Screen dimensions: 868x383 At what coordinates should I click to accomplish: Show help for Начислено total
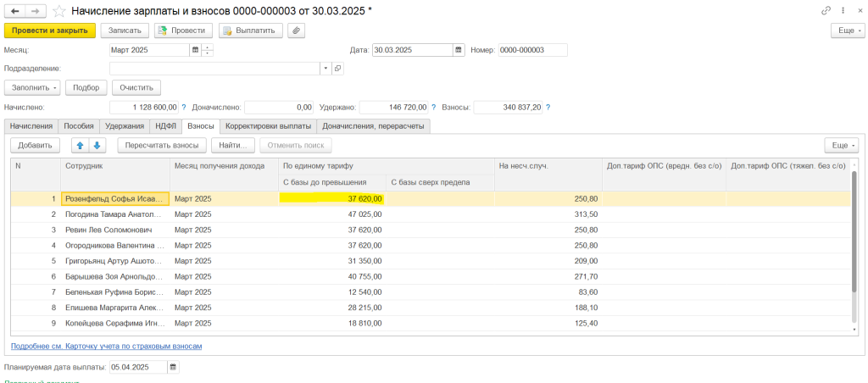pyautogui.click(x=183, y=108)
